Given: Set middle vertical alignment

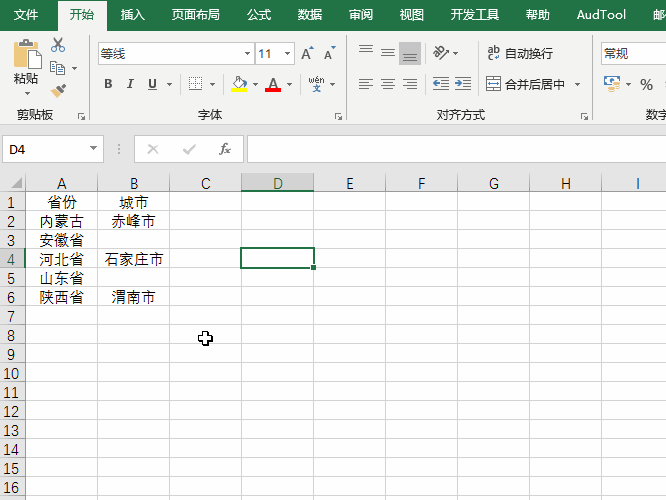Looking at the screenshot, I should (388, 53).
